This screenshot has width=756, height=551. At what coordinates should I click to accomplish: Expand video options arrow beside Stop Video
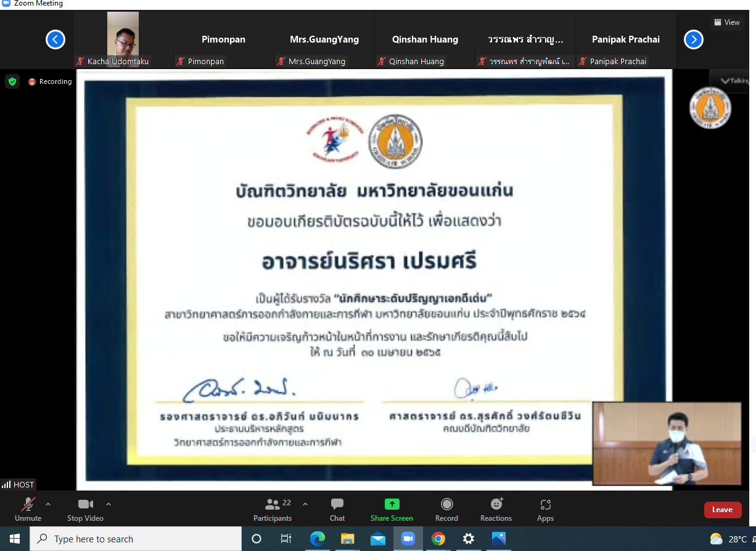pos(109,503)
